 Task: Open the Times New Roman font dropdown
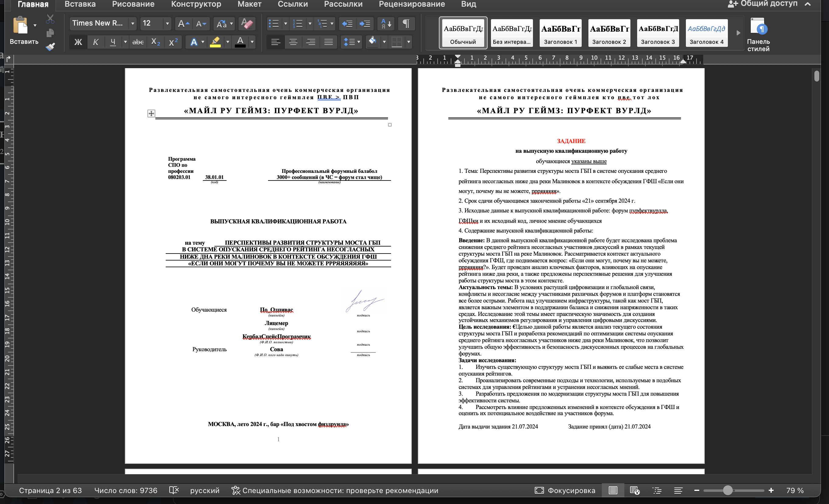tap(132, 23)
